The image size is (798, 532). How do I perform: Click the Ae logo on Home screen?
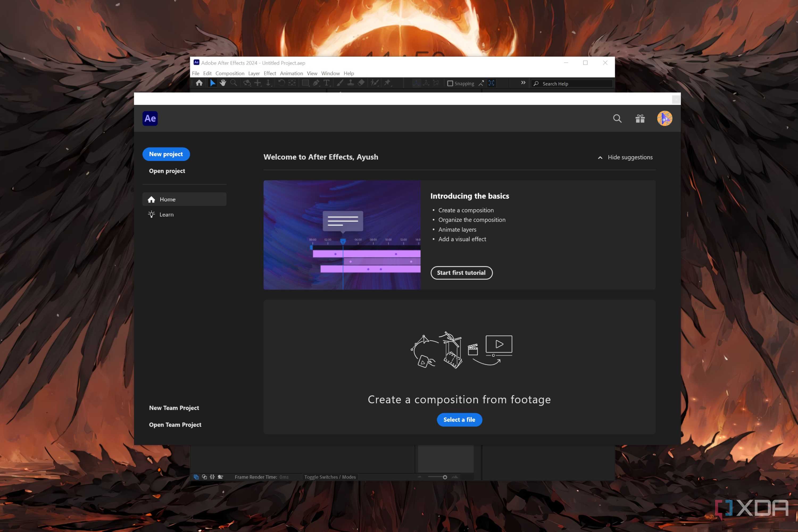click(x=150, y=118)
